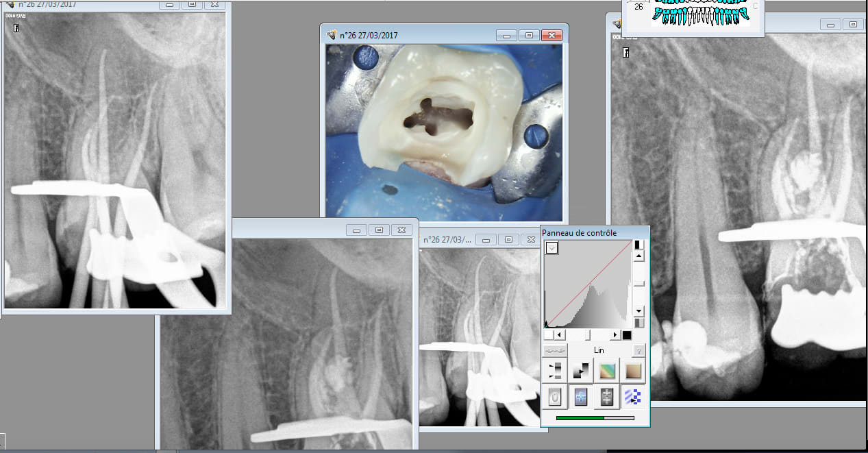This screenshot has width=868, height=453.
Task: Open the histogram dropdown in Panneau de contrôle
Action: click(x=551, y=248)
